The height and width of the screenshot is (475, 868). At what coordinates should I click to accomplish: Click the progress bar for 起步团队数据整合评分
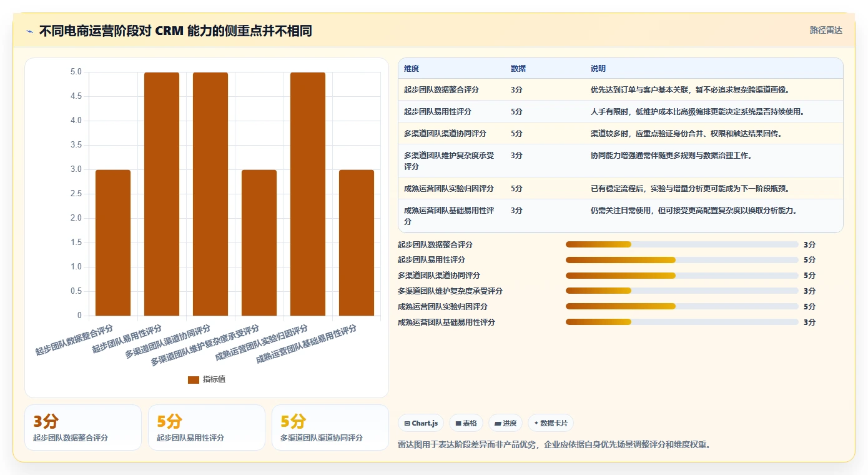pos(682,244)
